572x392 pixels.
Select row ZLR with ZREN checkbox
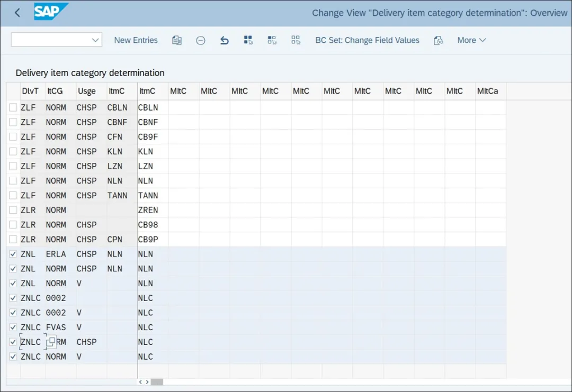(x=13, y=210)
